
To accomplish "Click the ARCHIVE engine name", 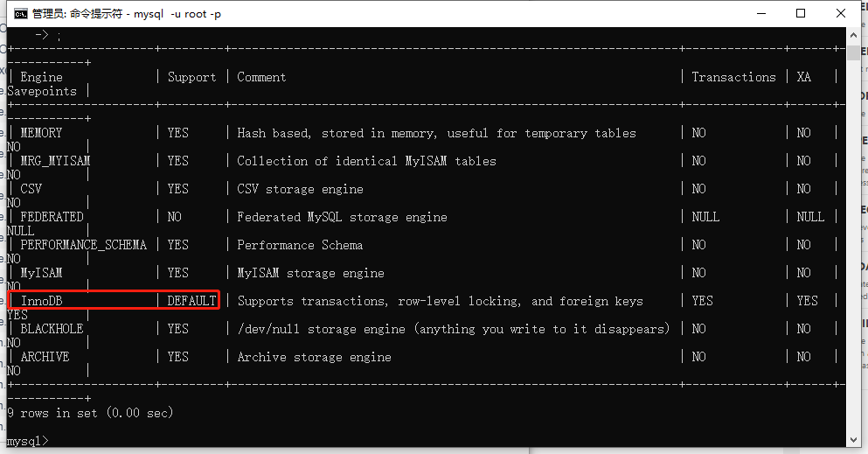I will pyautogui.click(x=45, y=357).
